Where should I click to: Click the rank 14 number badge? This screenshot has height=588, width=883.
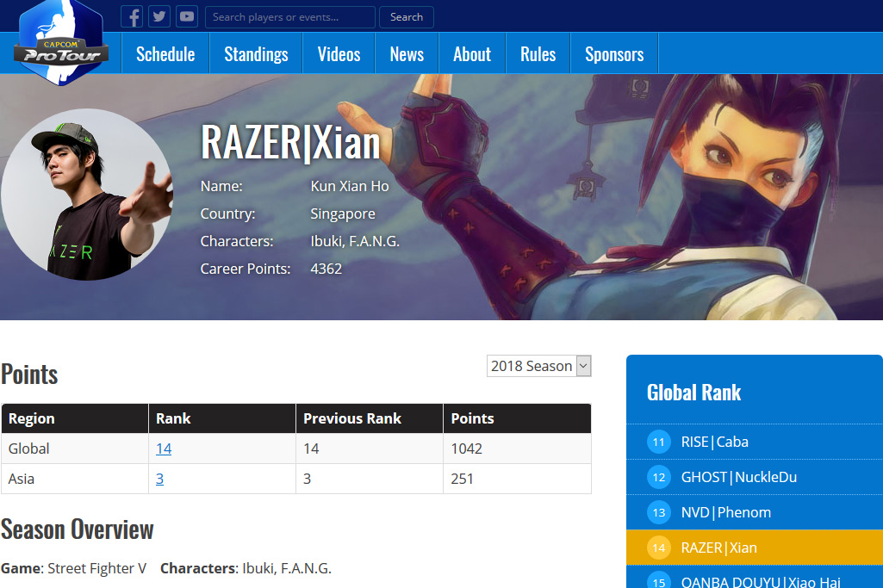tap(659, 548)
